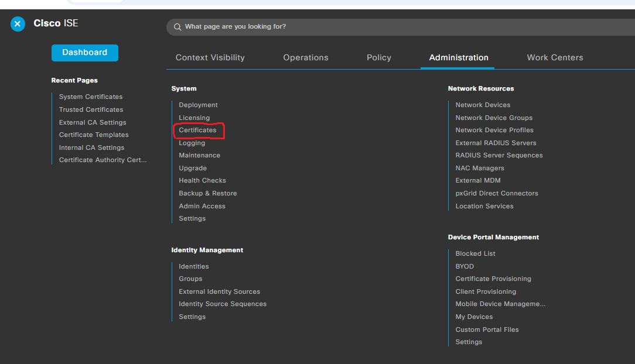
Task: Open recent page Trusted Certificates
Action: [91, 109]
